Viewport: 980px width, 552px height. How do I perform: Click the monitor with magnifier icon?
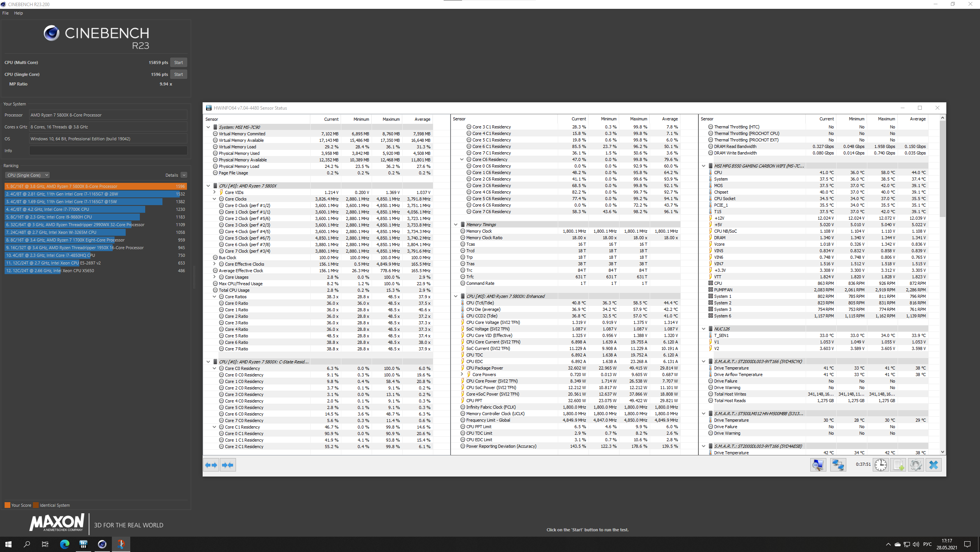click(818, 465)
